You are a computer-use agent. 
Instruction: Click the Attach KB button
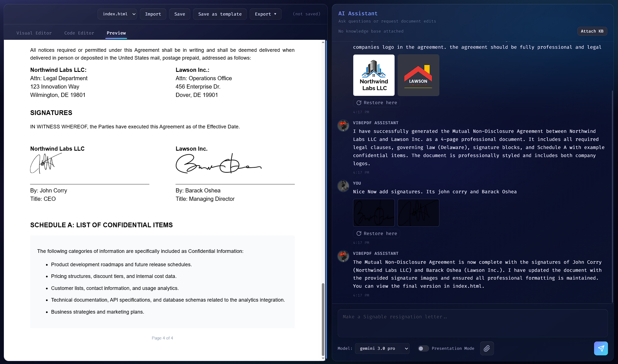pos(592,31)
